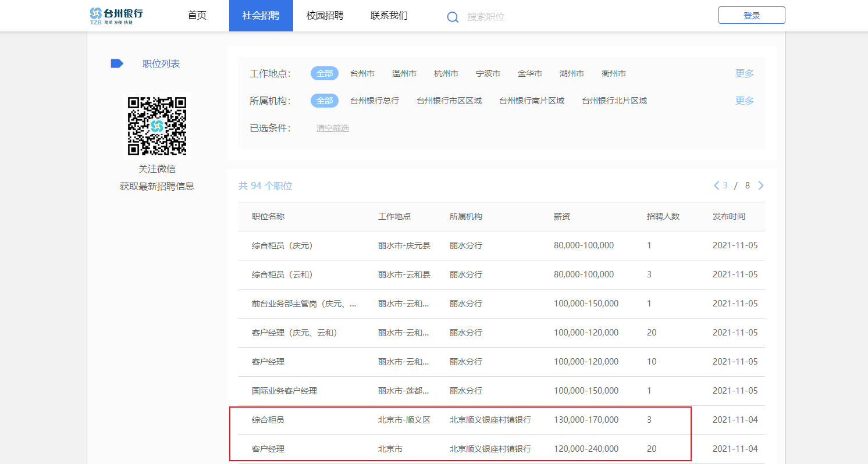
Task: Click salary cell 120,000-240,000
Action: (586, 449)
